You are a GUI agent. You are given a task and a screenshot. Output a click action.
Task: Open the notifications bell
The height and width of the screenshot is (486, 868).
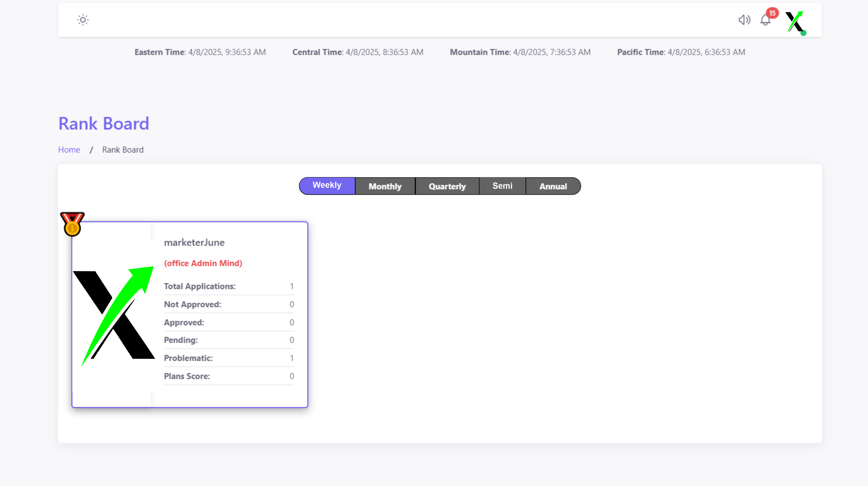tap(765, 20)
